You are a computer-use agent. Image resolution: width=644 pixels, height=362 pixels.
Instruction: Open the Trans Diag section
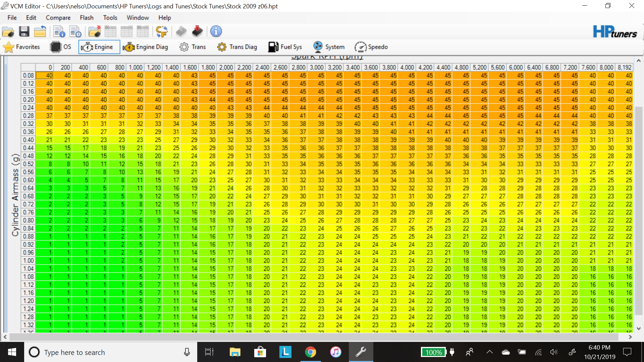(237, 47)
